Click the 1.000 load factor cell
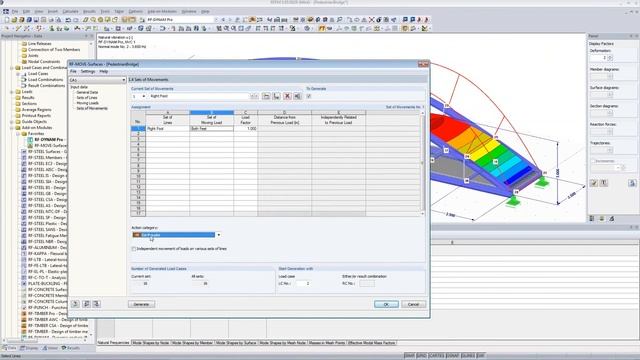The width and height of the screenshot is (640, 360). tap(246, 129)
